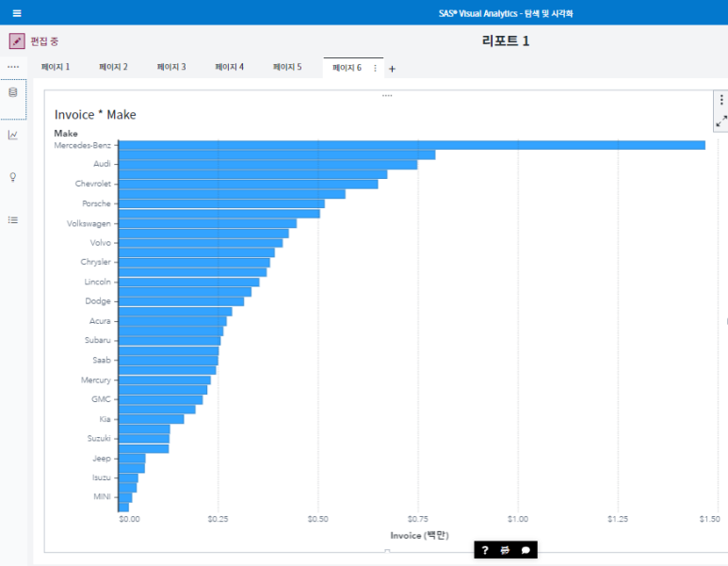Switch to 페이지 2 tab

(x=113, y=67)
